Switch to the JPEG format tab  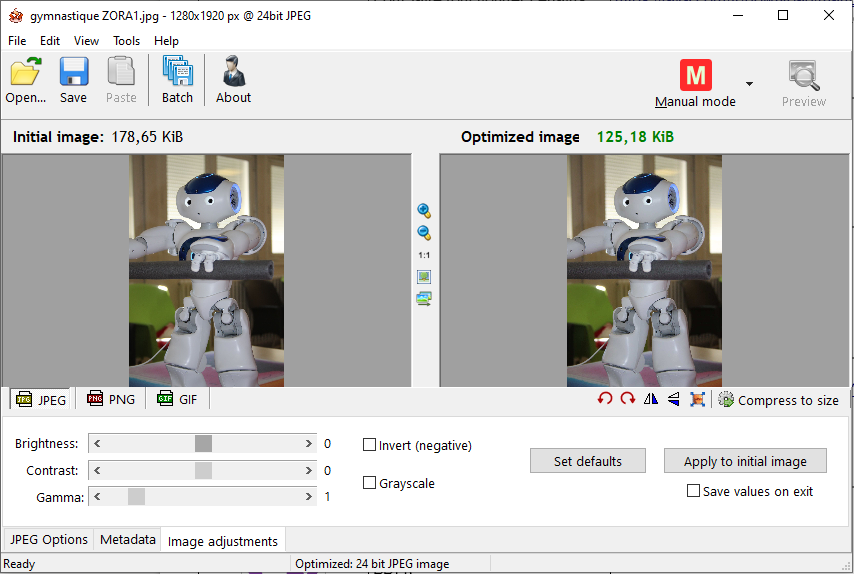point(41,400)
